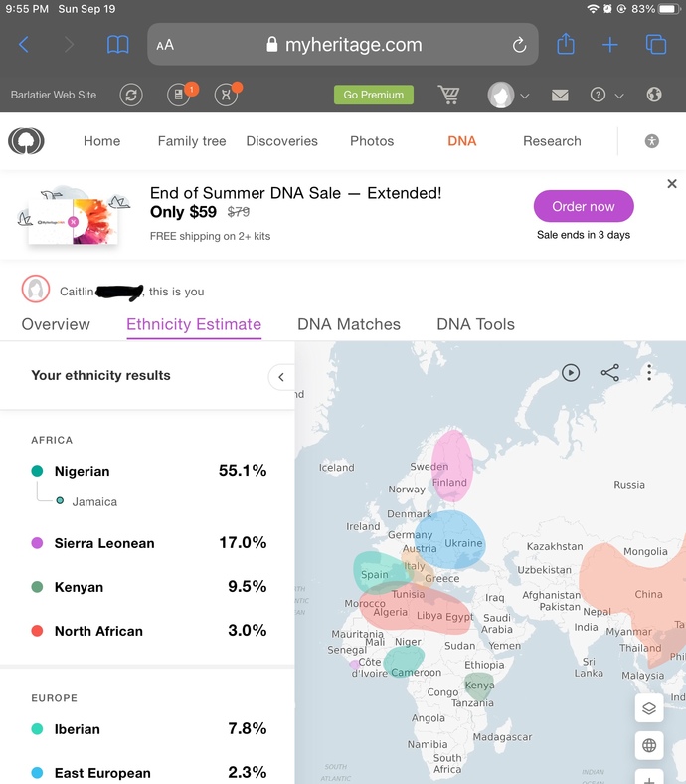Expand the chevron next to help icon
The width and height of the screenshot is (686, 784).
619,96
